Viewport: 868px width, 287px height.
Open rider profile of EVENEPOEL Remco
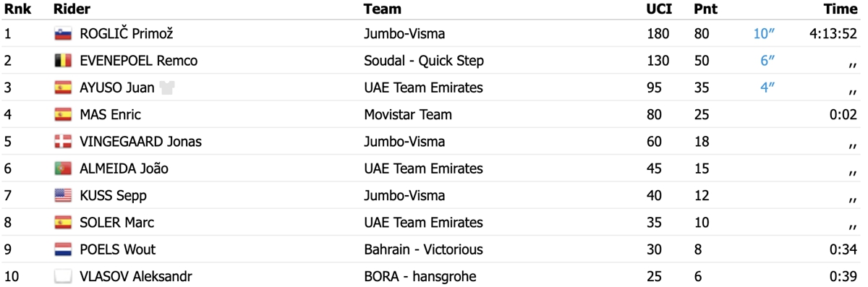click(x=139, y=61)
